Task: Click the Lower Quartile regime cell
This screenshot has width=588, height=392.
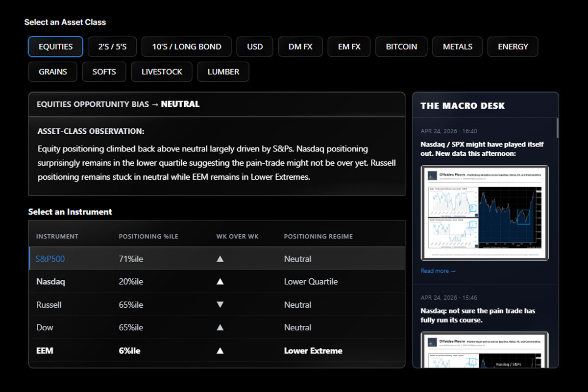Action: coord(311,282)
